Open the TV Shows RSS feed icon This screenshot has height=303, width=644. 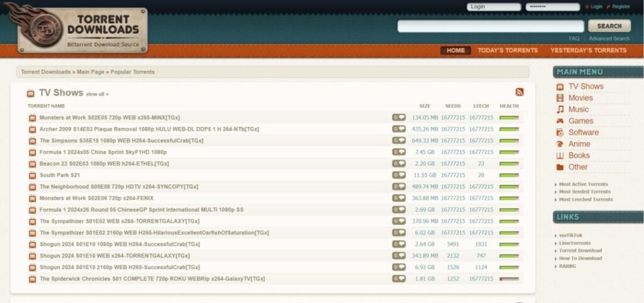coord(519,92)
